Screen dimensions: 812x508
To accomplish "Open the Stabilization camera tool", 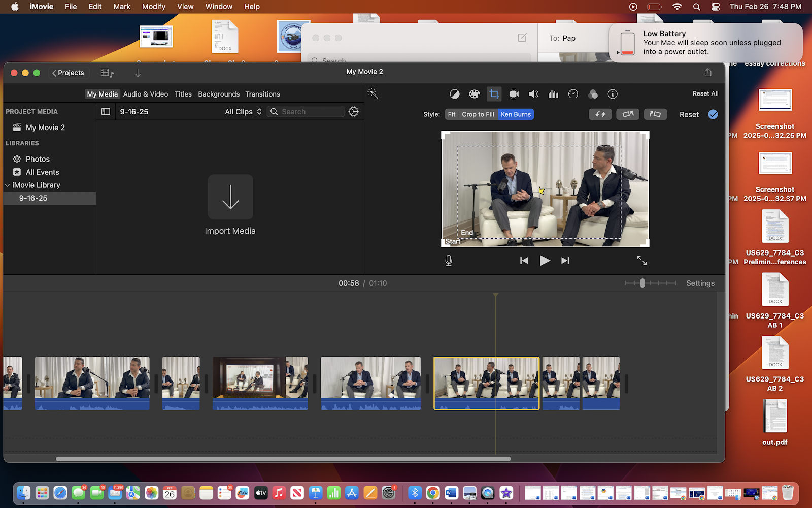I will click(x=514, y=94).
